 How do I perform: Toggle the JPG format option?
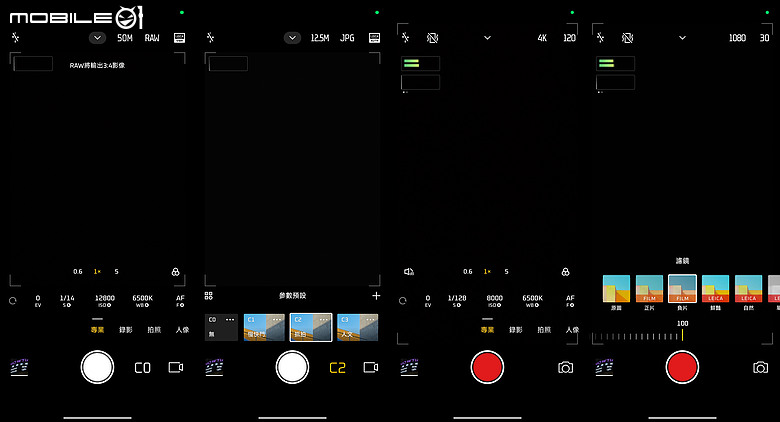point(347,38)
